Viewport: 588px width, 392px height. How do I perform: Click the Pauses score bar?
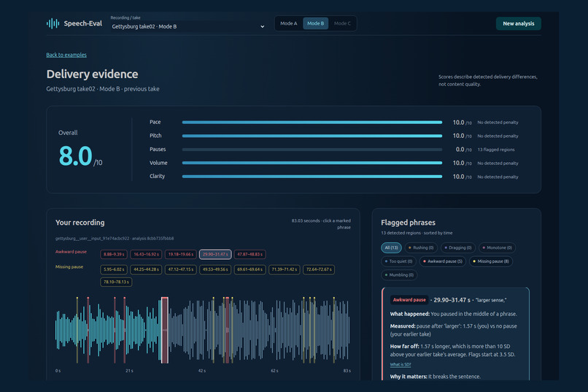tap(312, 150)
